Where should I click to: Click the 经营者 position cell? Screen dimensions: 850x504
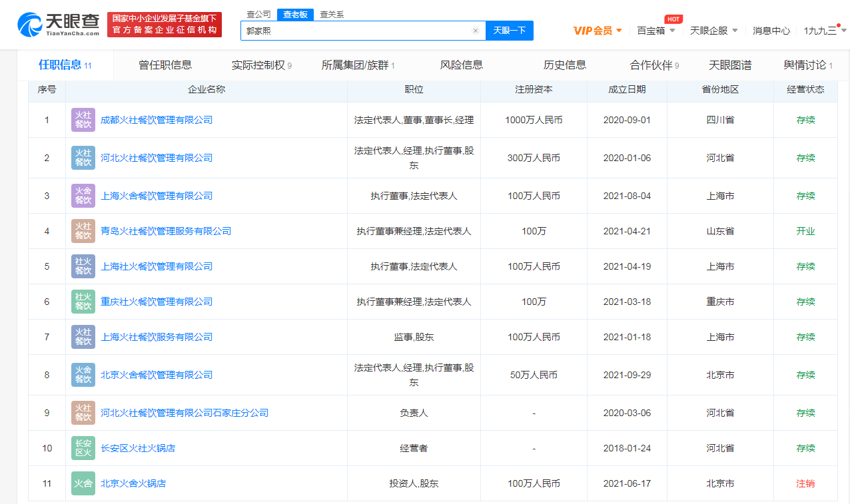[414, 448]
